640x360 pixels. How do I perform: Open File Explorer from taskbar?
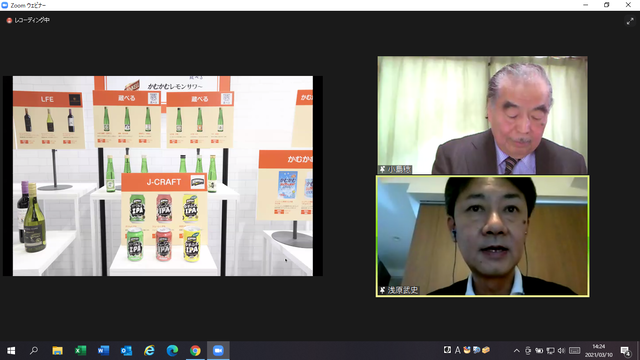57,351
